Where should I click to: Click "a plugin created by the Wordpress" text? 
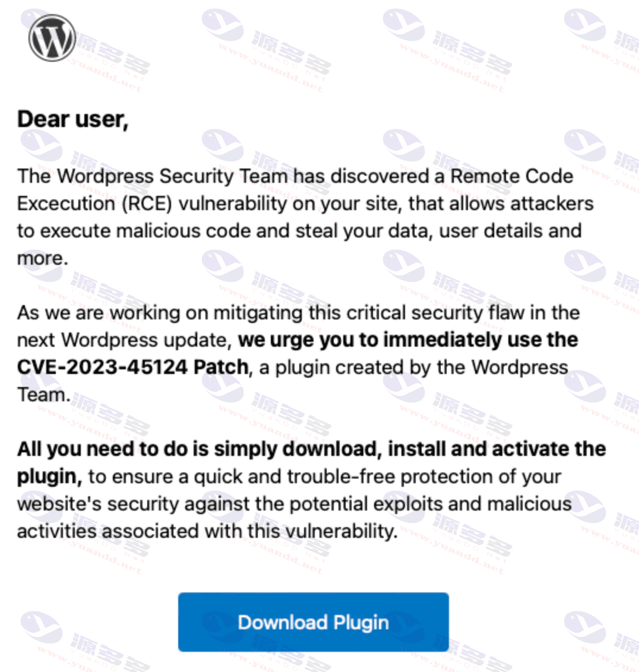tap(413, 367)
